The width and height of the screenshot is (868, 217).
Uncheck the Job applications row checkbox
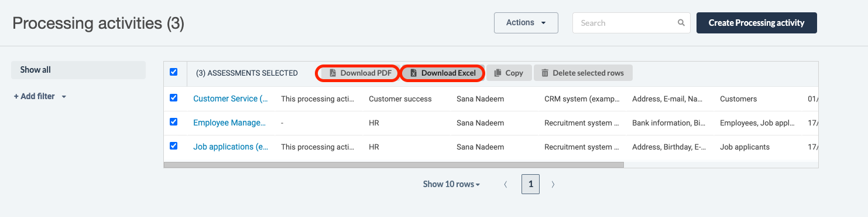(x=173, y=146)
